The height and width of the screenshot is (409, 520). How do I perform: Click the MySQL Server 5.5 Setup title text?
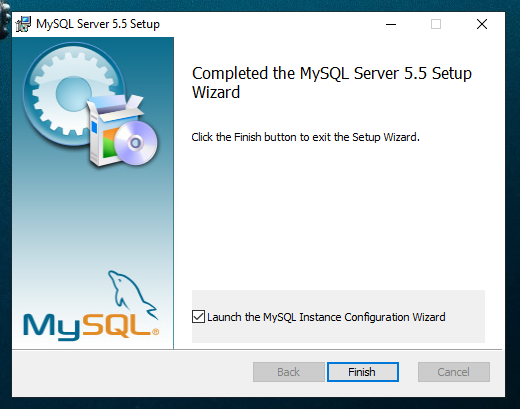[98, 24]
